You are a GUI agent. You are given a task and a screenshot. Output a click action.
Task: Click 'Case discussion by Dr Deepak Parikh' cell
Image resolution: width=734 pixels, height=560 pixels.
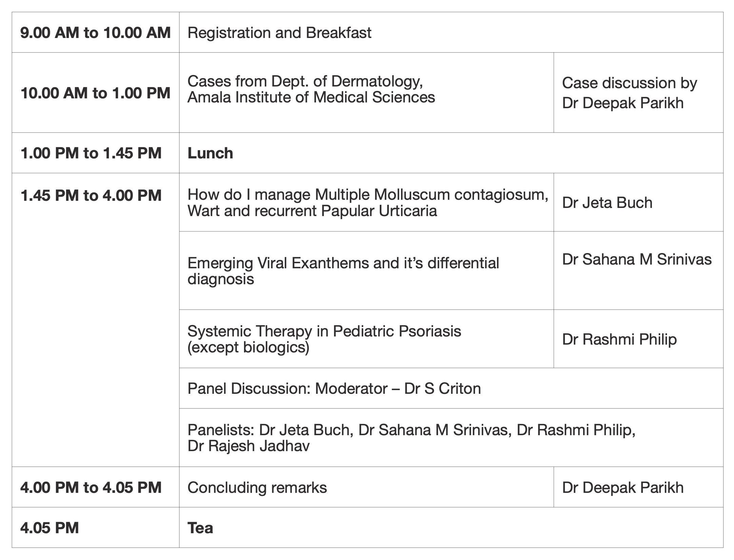coord(629,93)
